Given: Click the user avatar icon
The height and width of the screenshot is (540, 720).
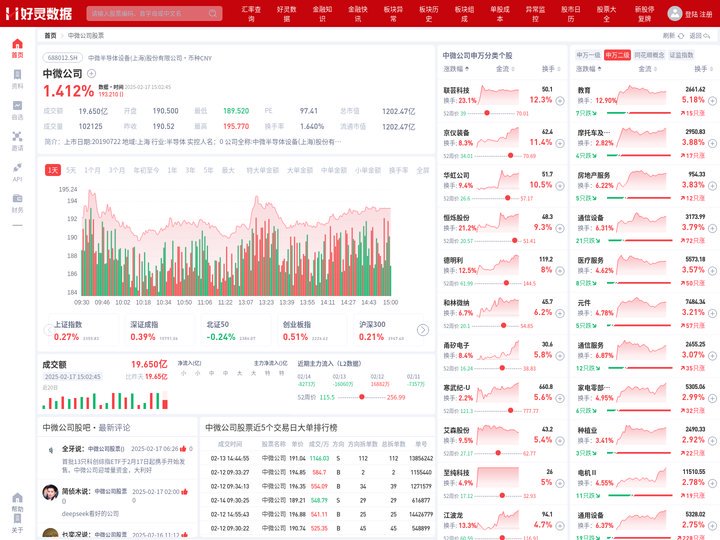Looking at the screenshot, I should [674, 13].
